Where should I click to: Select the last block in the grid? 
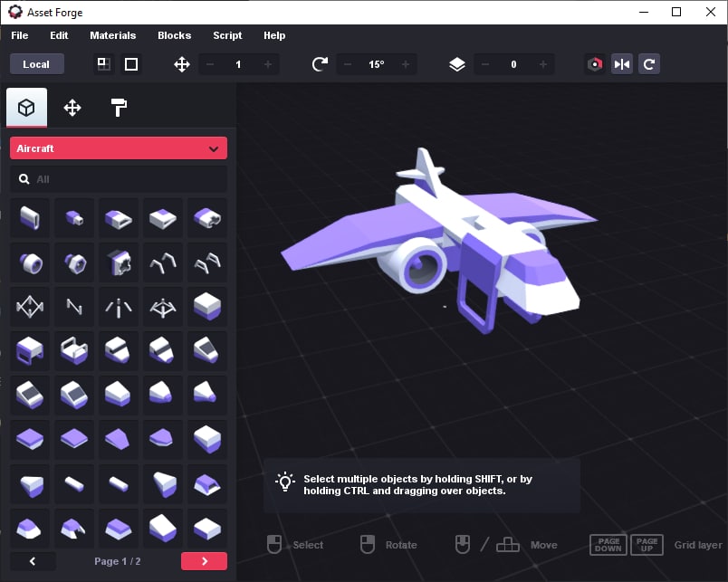[207, 527]
